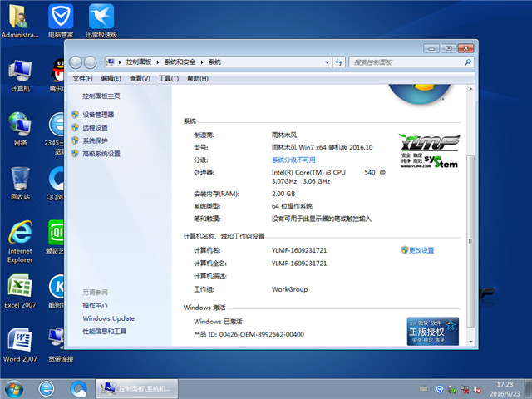The width and height of the screenshot is (532, 399).
Task: Expand the arrow before 控制面板 breadcrumb
Action: (x=120, y=62)
